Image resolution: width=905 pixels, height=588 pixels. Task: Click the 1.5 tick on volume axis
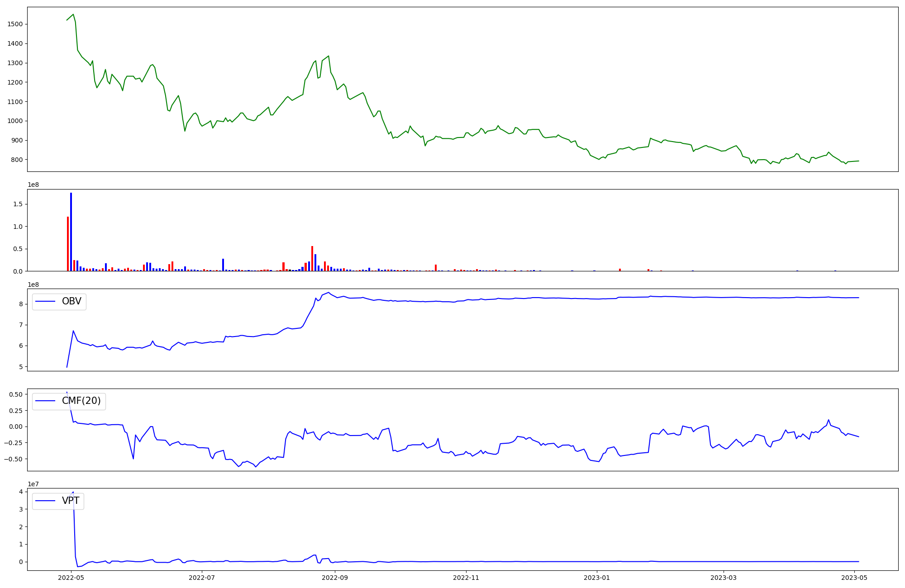pyautogui.click(x=18, y=204)
